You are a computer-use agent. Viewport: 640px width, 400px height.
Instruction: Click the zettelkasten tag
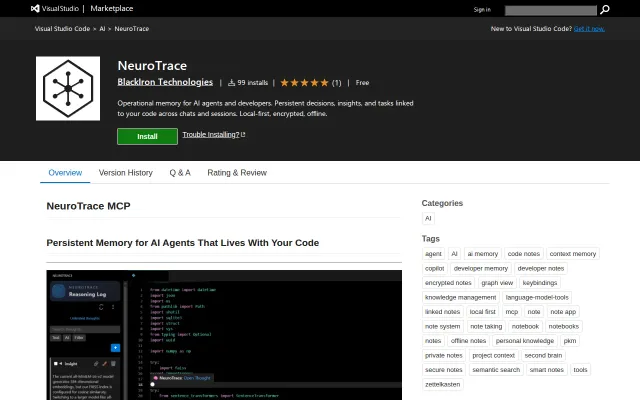click(x=442, y=384)
